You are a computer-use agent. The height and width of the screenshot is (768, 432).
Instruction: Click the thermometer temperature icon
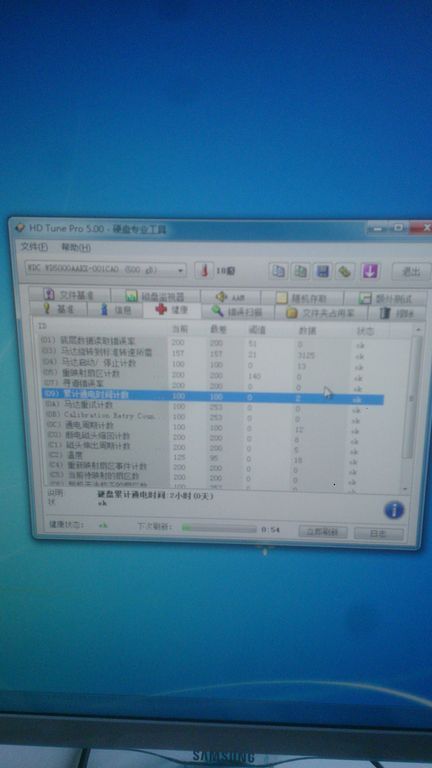(x=204, y=270)
